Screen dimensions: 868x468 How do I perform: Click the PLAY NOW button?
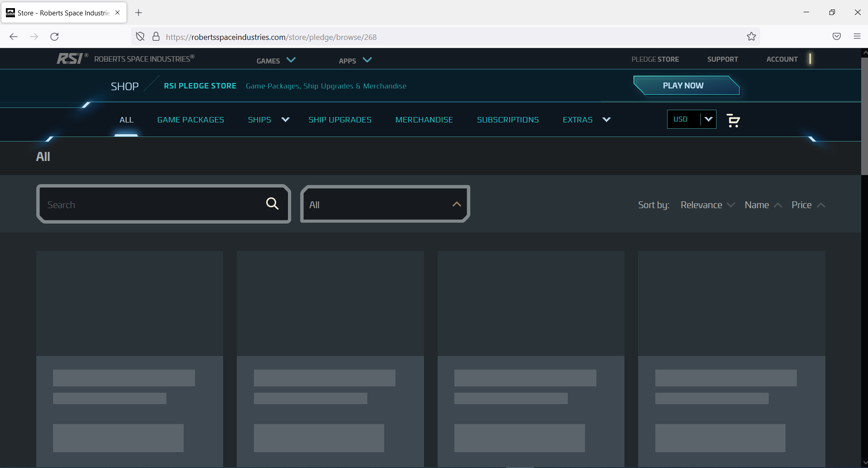tap(683, 85)
